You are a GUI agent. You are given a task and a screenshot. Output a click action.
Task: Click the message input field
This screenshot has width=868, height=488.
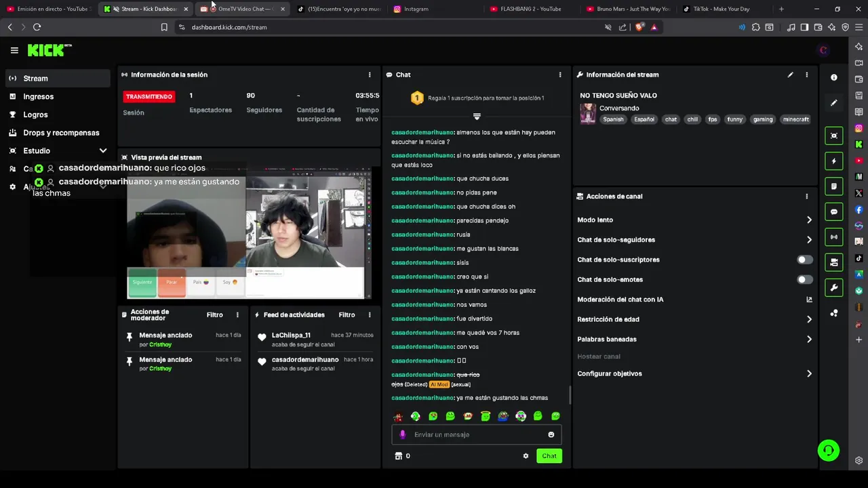click(477, 434)
